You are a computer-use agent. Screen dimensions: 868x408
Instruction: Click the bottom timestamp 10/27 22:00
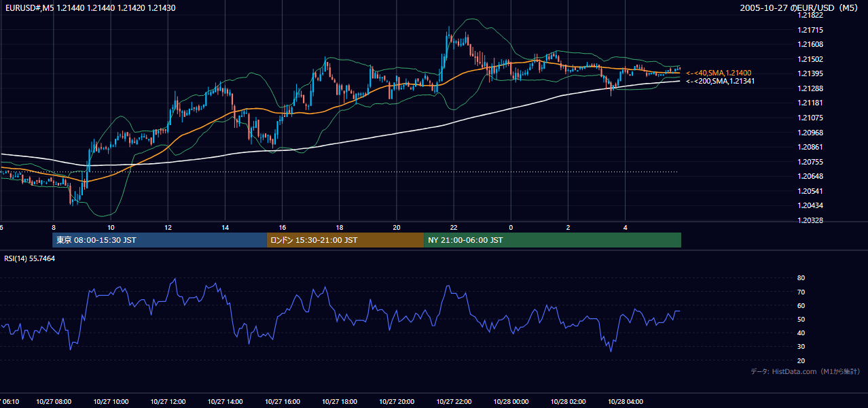point(454,402)
